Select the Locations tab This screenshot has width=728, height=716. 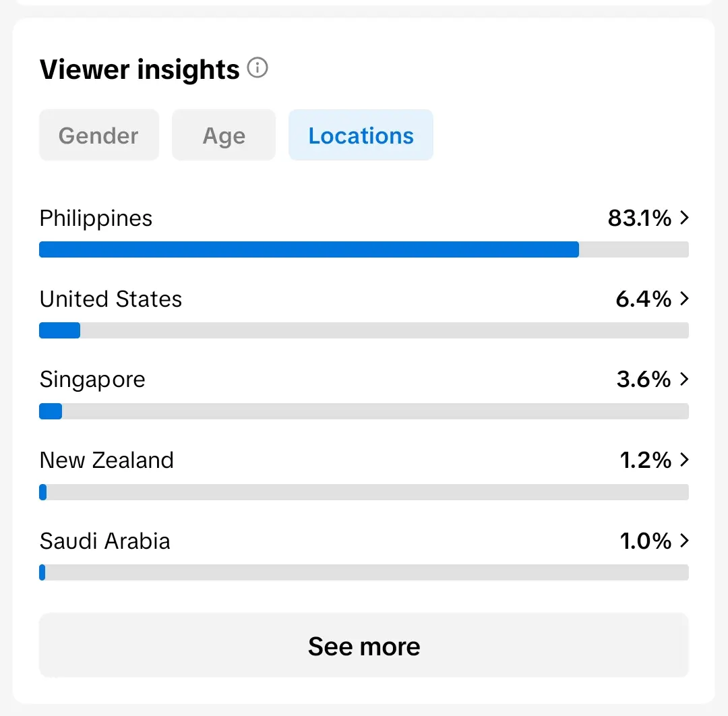click(361, 135)
